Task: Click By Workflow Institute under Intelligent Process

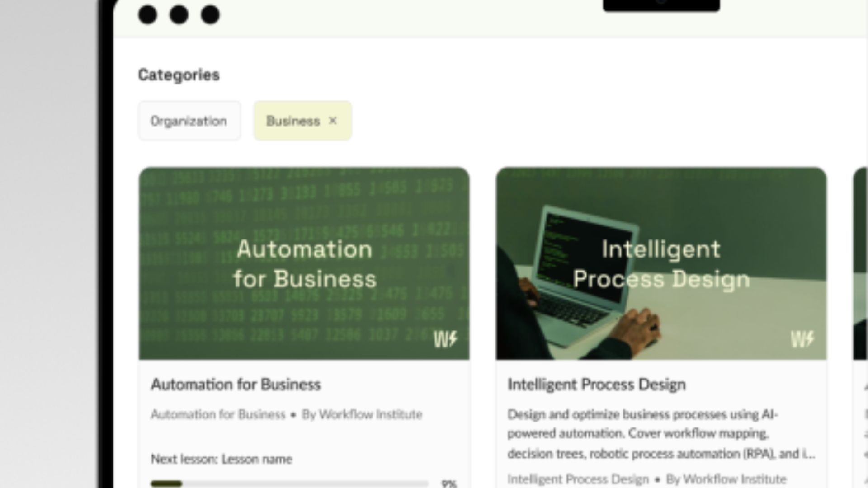Action: [x=726, y=479]
